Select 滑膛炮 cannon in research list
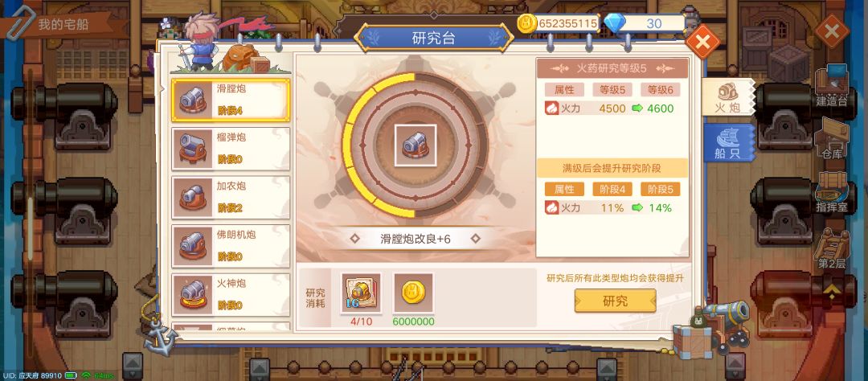 231,100
